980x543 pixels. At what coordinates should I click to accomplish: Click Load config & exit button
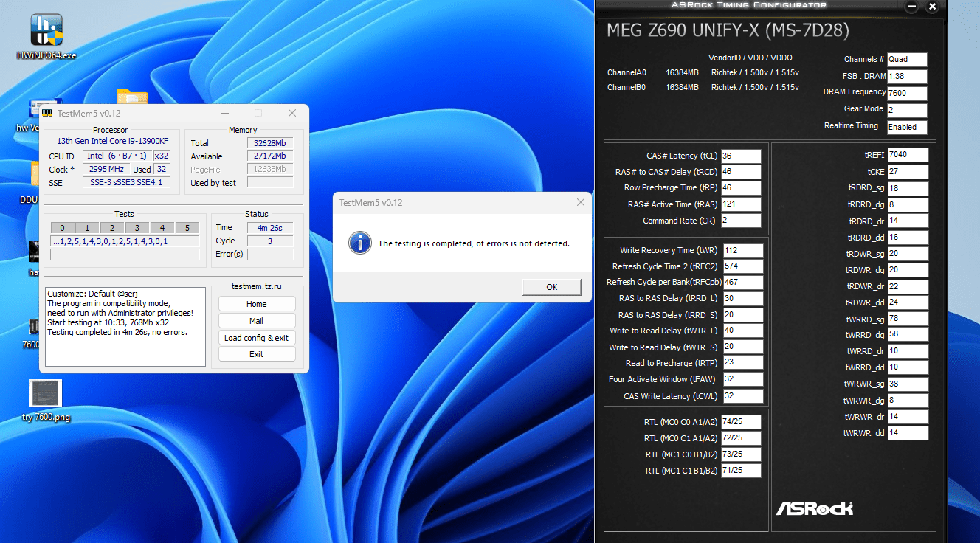pyautogui.click(x=257, y=338)
